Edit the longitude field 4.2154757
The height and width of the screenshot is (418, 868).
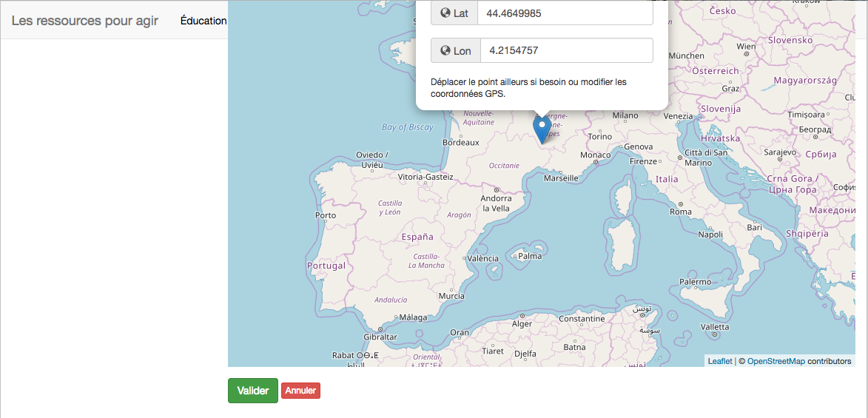point(566,50)
